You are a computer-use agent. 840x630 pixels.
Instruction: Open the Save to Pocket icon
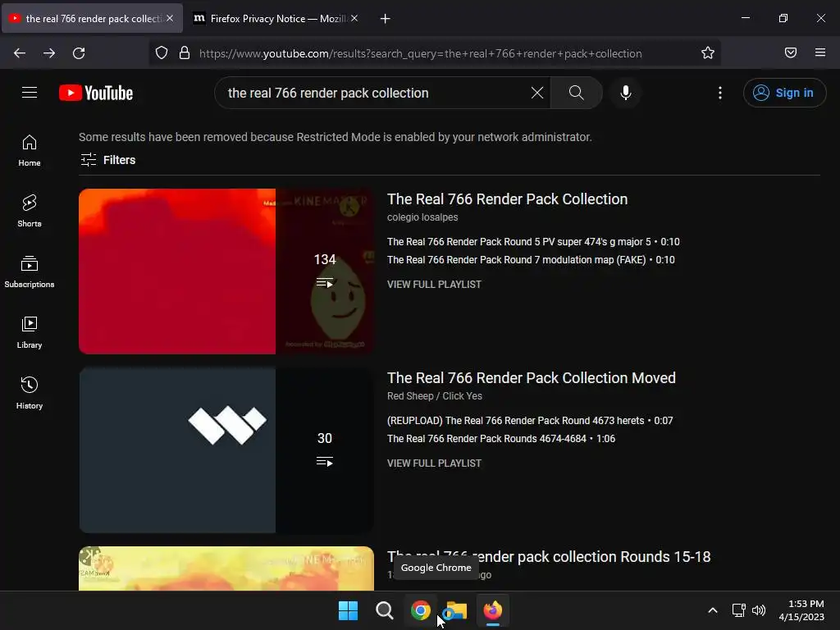pyautogui.click(x=791, y=52)
